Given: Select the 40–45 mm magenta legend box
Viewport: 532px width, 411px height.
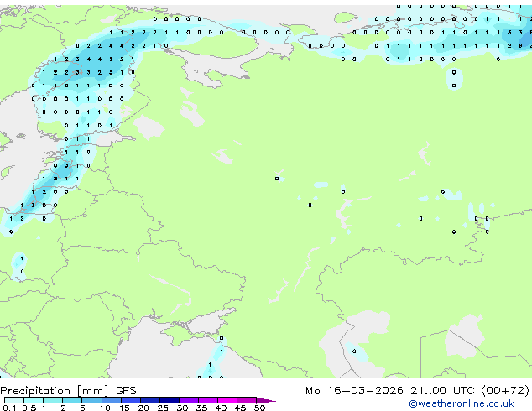Looking at the screenshot, I should [227, 400].
